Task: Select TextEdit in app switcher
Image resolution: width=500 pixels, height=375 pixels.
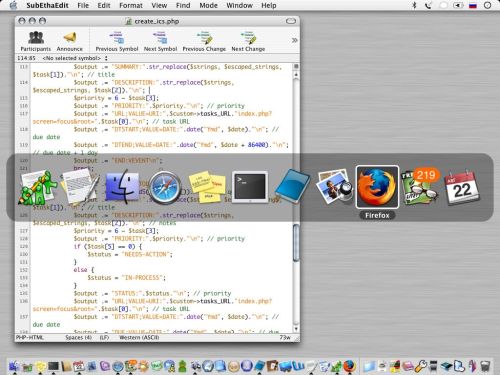Action: (80, 187)
